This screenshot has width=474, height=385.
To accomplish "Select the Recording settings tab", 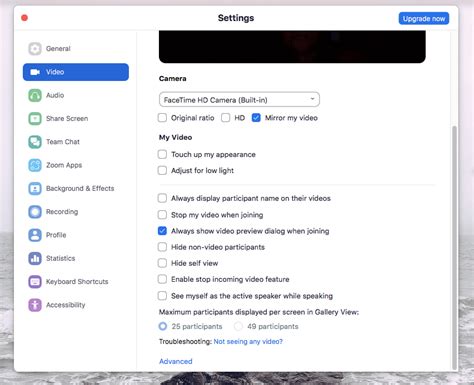I will (76, 212).
